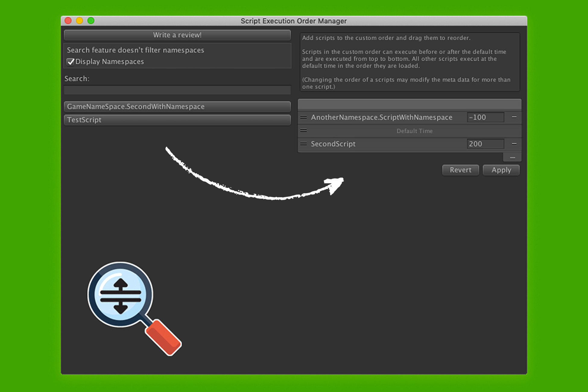Viewport: 588px width, 392px height.
Task: Click the standalone minus icon below the custom order list
Action: (x=512, y=157)
